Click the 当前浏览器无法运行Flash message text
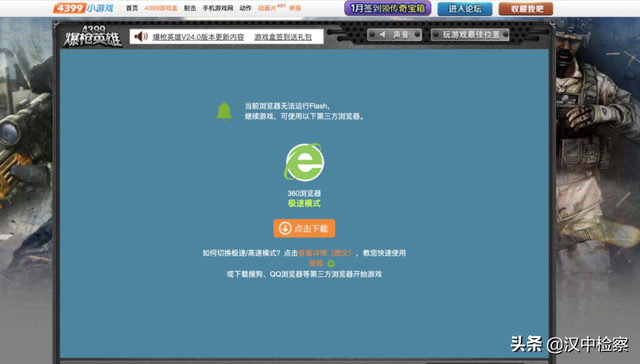This screenshot has width=640, height=364. (x=287, y=106)
